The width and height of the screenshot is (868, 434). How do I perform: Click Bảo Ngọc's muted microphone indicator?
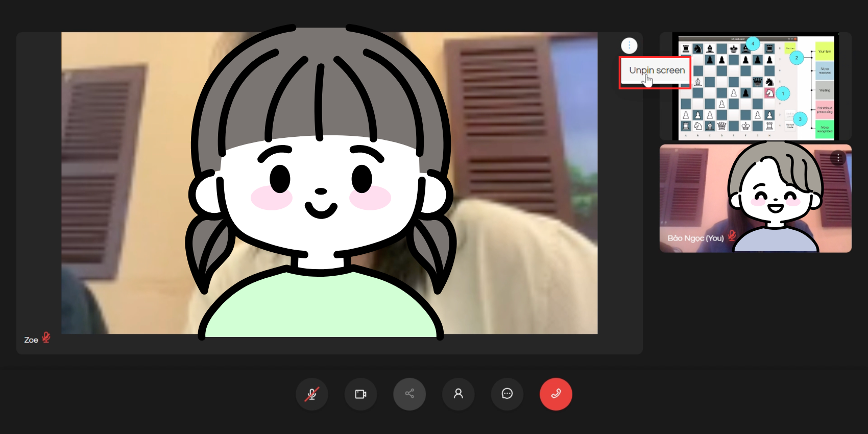tap(732, 235)
